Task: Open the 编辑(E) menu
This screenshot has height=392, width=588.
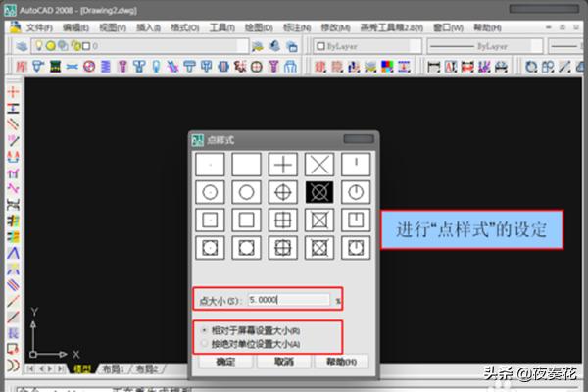Action: tap(75, 27)
